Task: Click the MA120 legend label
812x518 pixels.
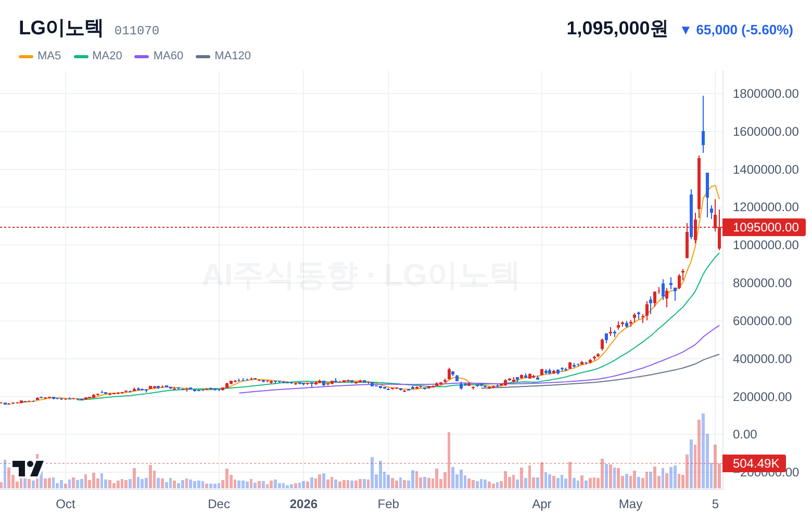Action: [233, 56]
